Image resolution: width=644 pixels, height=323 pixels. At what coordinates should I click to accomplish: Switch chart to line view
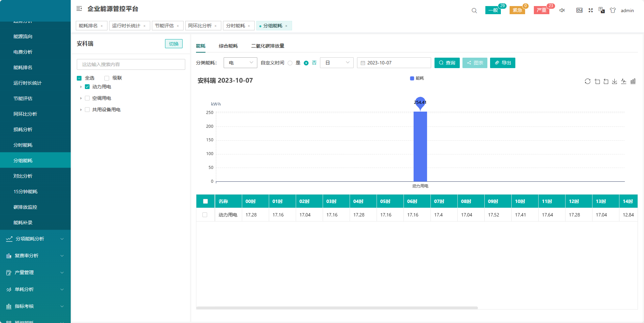coord(624,81)
